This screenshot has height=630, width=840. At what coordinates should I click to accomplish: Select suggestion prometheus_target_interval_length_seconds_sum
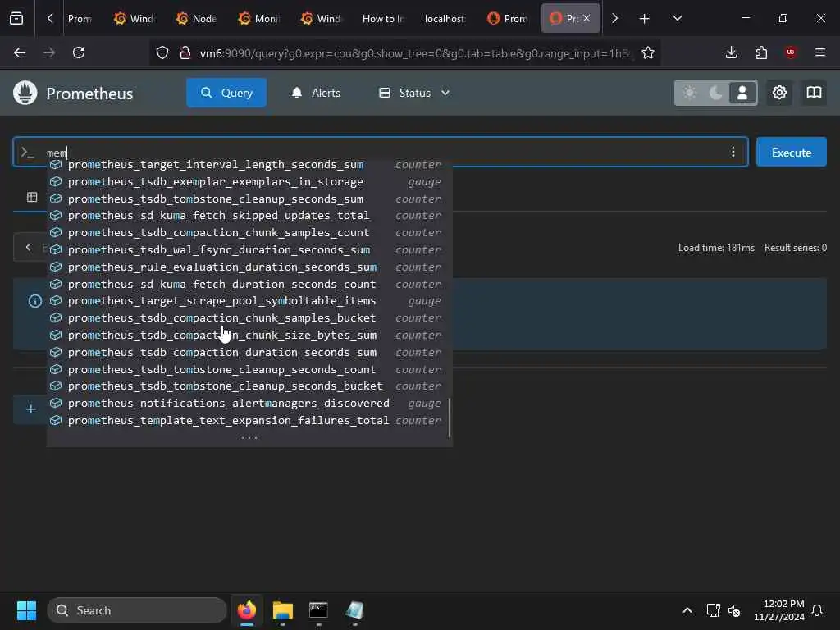click(249, 164)
